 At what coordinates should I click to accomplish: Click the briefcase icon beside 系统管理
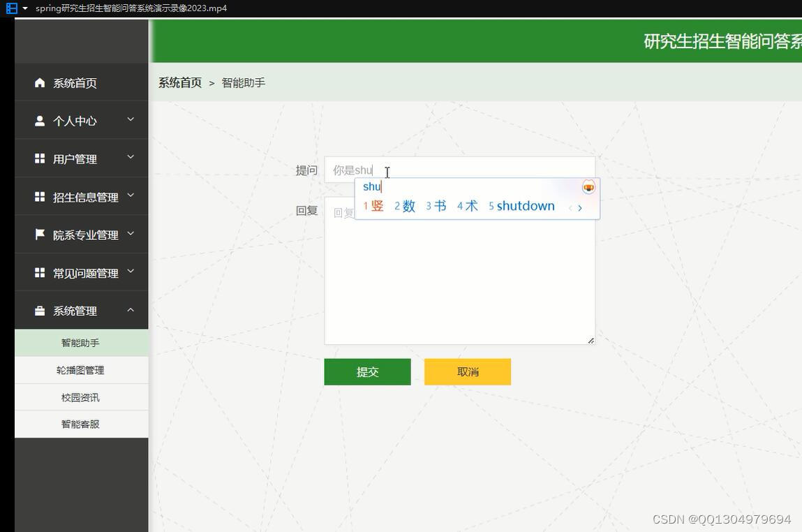40,311
